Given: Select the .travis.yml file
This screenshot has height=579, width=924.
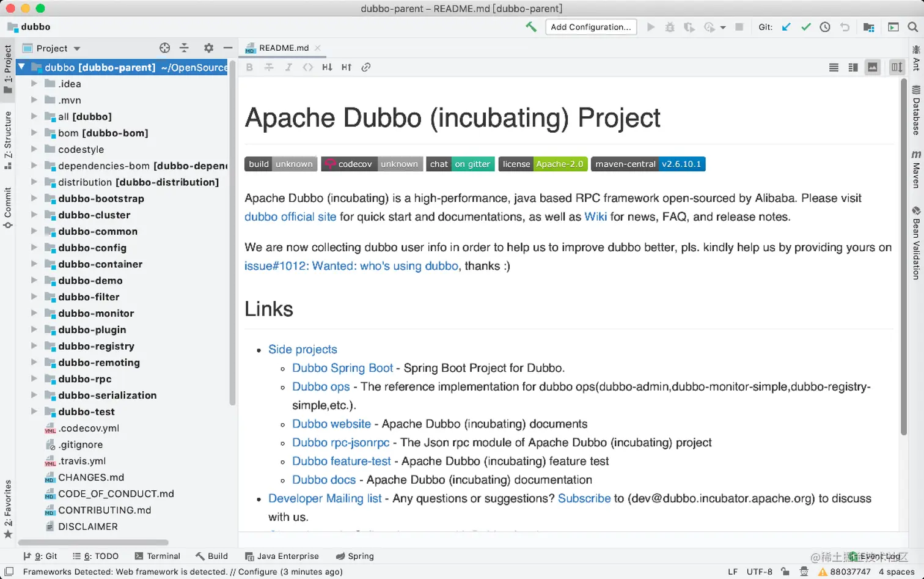Looking at the screenshot, I should [x=82, y=461].
